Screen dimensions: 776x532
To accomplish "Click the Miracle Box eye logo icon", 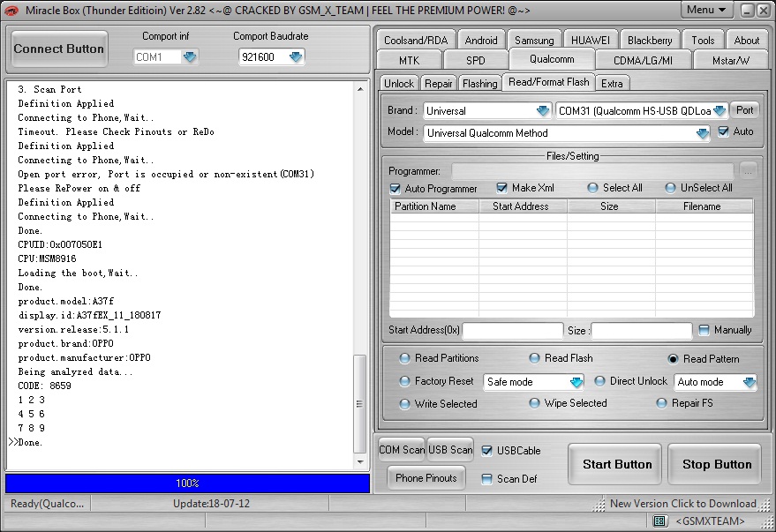I will coord(11,10).
